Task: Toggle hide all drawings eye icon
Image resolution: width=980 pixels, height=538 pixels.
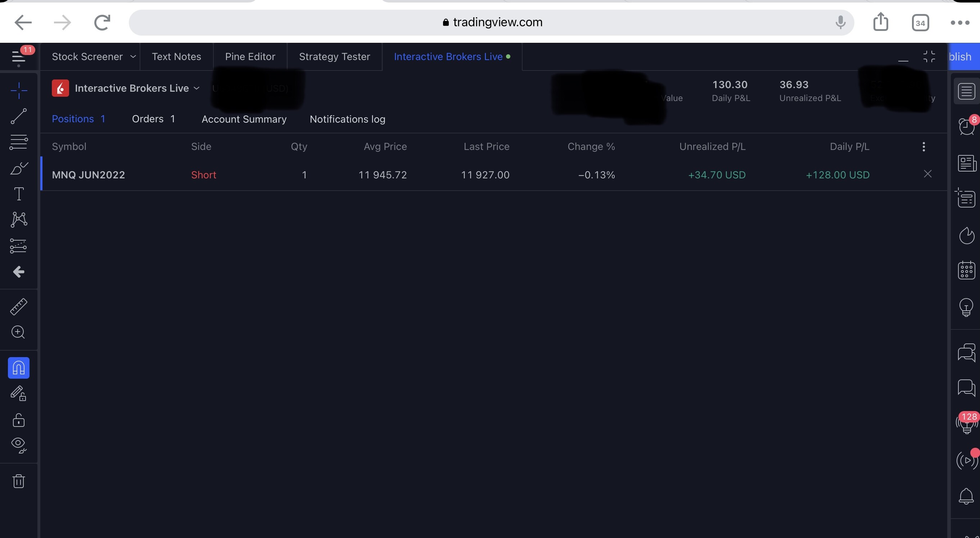Action: tap(19, 445)
